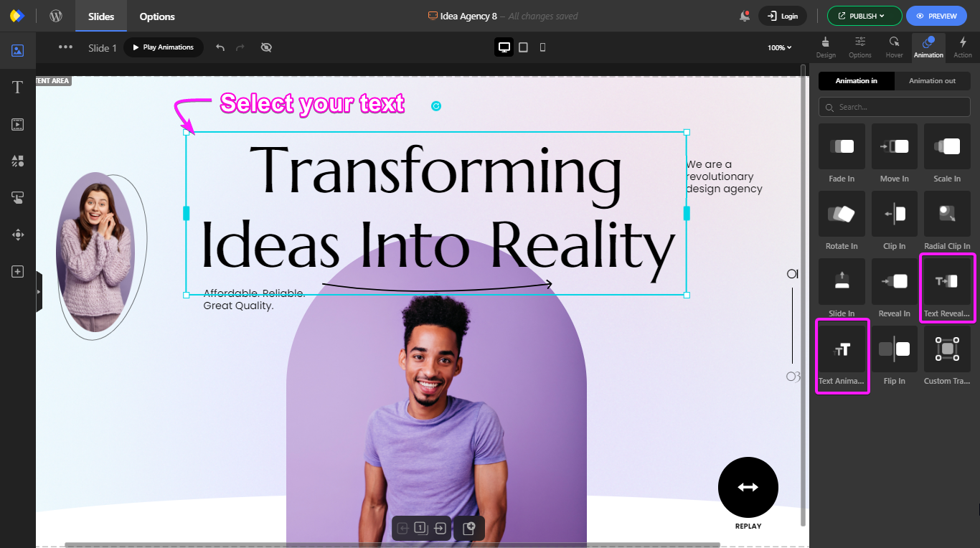The height and width of the screenshot is (548, 980).
Task: Click the rotate handle above selected heading
Action: point(435,106)
